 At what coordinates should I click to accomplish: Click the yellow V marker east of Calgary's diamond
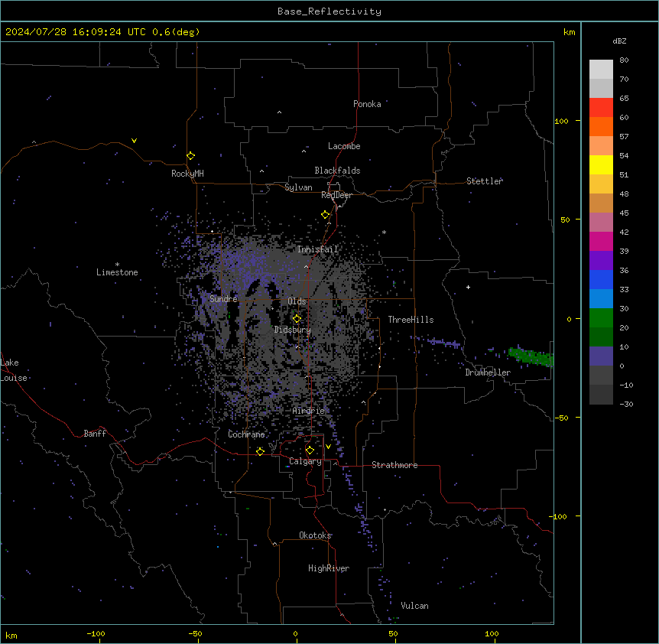(x=328, y=447)
